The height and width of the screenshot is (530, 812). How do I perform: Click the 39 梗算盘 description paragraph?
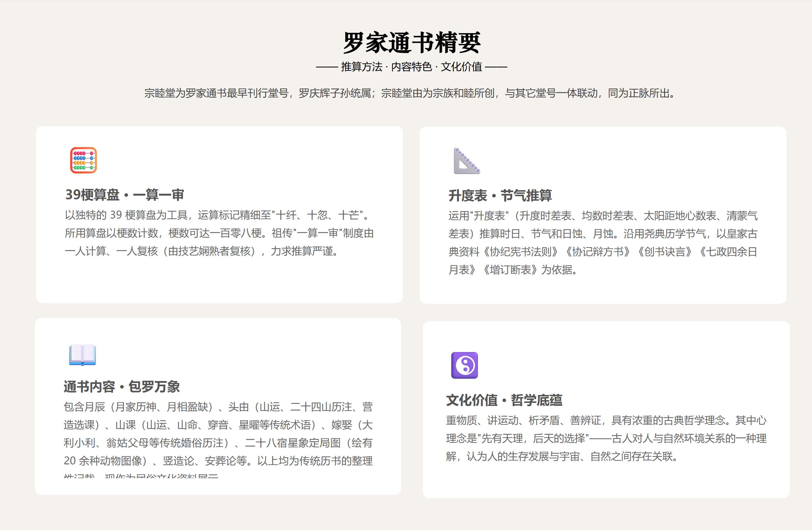[x=219, y=233]
